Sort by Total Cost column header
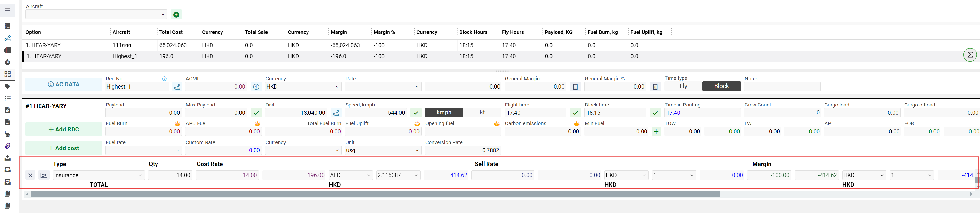 pos(171,32)
